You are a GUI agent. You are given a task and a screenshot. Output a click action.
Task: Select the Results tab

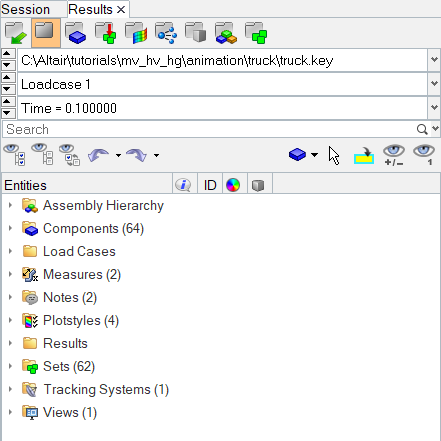click(90, 9)
